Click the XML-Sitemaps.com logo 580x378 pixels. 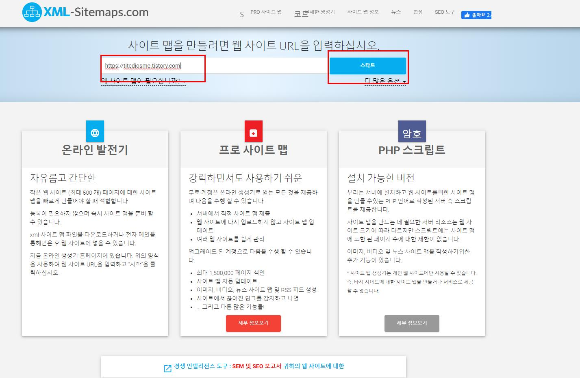pos(85,12)
